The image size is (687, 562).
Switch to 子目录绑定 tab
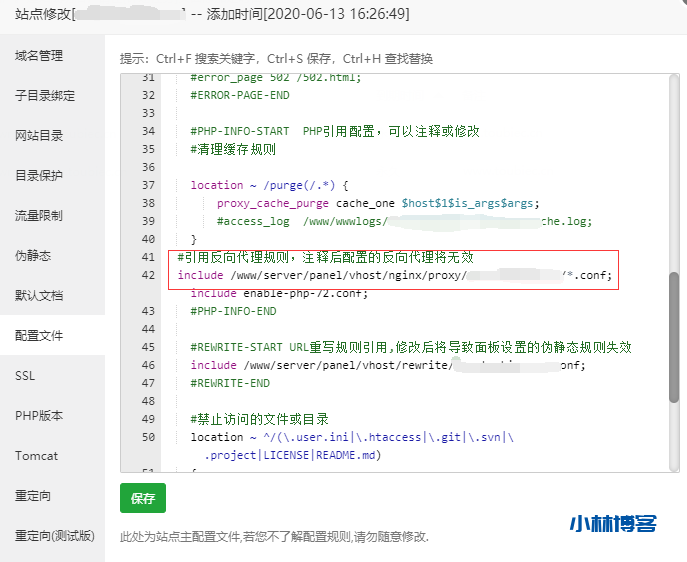45,95
